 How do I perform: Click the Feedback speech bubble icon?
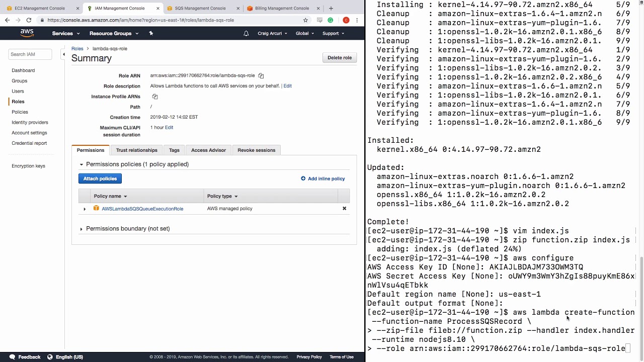coord(12,357)
